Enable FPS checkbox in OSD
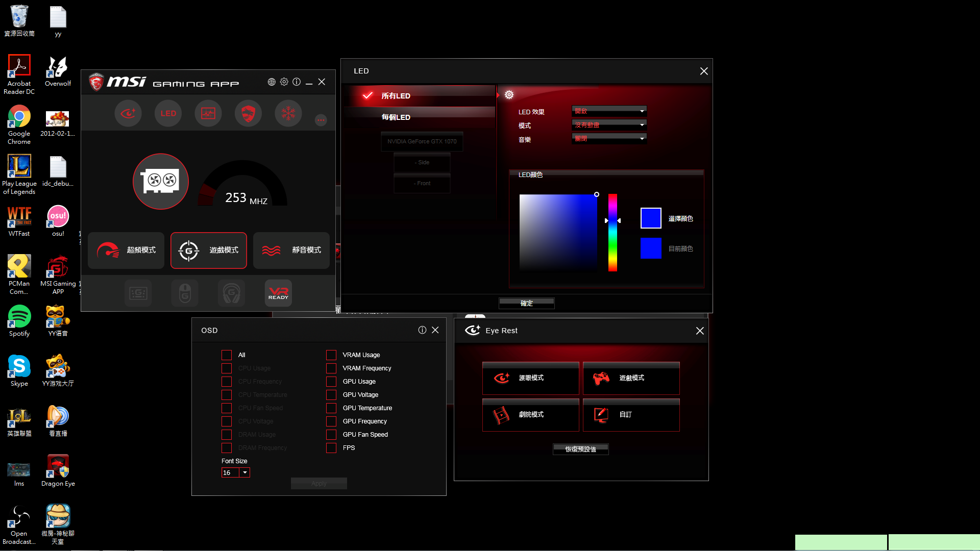Screen dimensions: 980x551 pos(331,448)
